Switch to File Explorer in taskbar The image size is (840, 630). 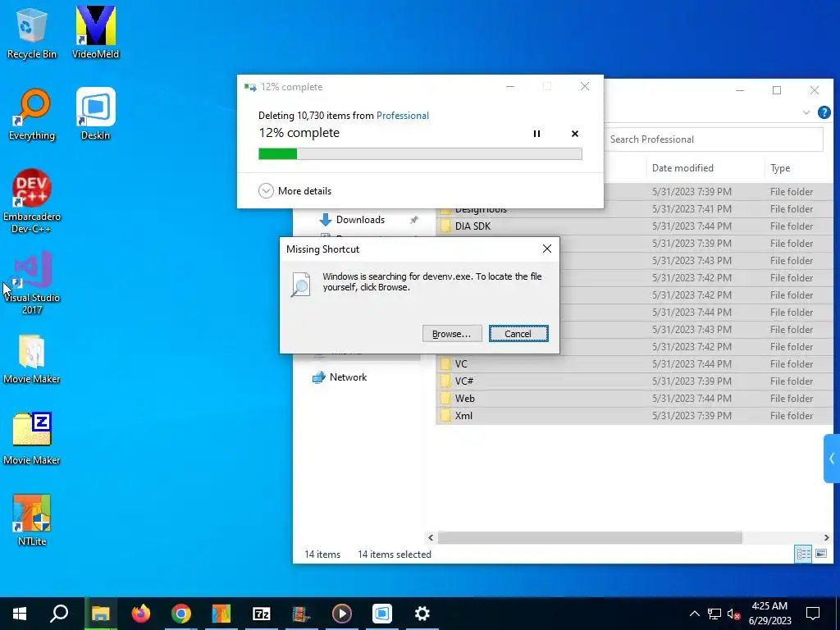100,614
